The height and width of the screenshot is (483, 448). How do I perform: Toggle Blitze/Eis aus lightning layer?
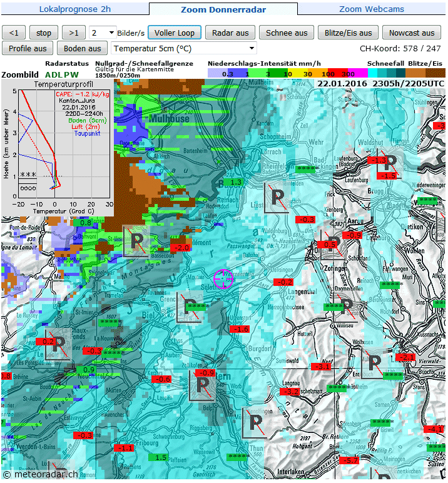(x=348, y=33)
